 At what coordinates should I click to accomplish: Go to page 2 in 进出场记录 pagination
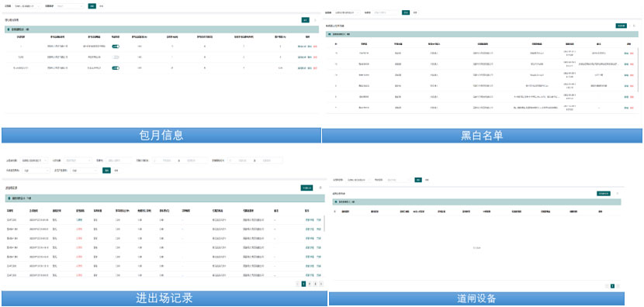click(x=310, y=284)
